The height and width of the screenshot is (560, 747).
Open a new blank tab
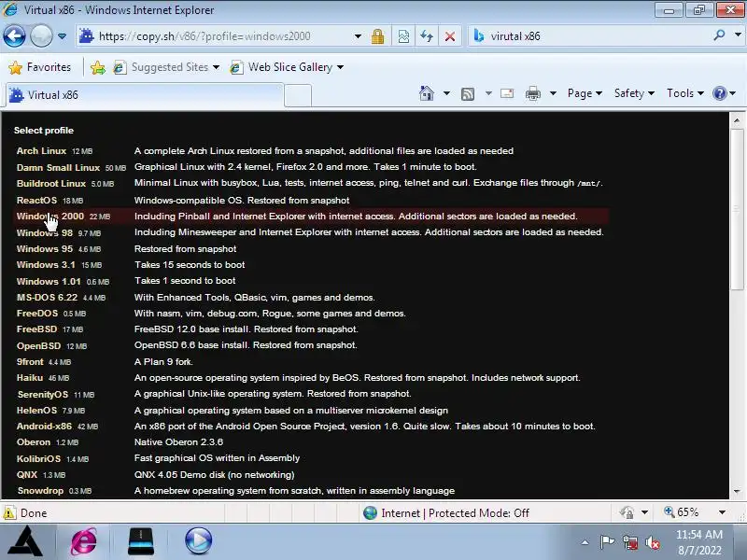click(298, 95)
